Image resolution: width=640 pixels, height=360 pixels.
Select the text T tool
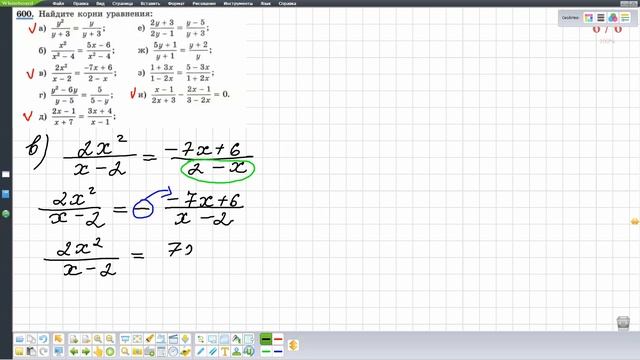(x=224, y=351)
